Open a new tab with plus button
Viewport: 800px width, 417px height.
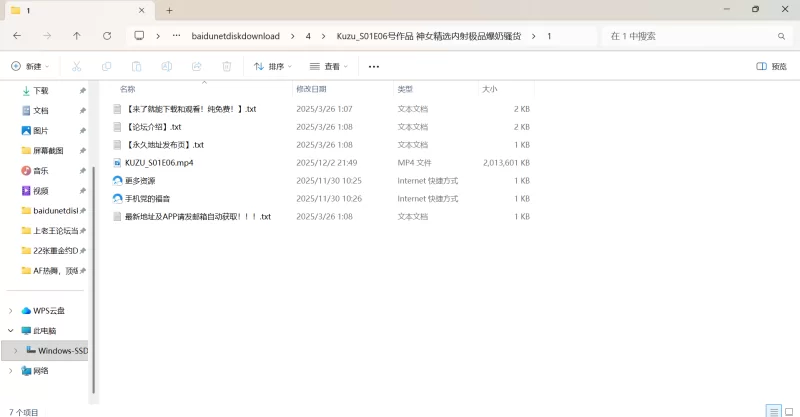coord(169,10)
